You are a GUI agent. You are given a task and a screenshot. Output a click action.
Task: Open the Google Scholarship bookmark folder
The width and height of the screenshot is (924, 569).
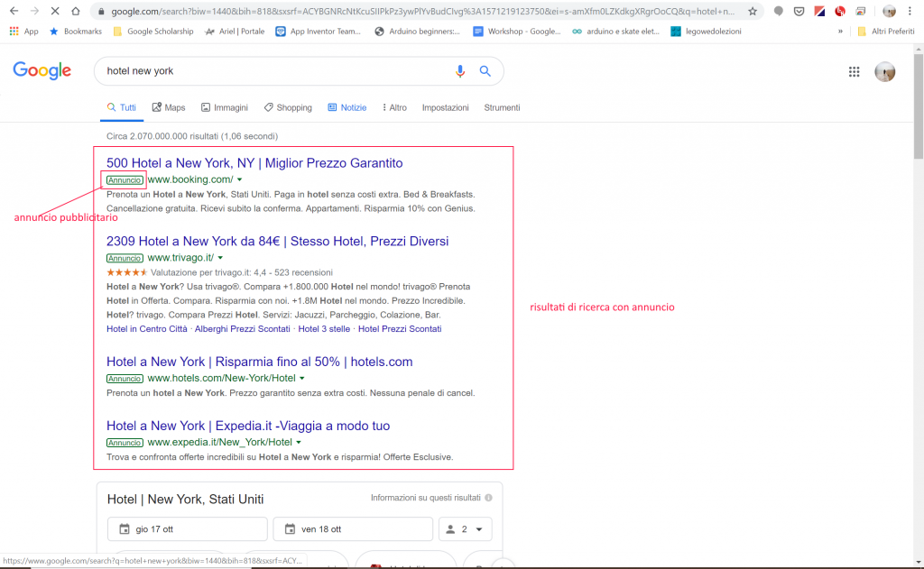(x=153, y=32)
